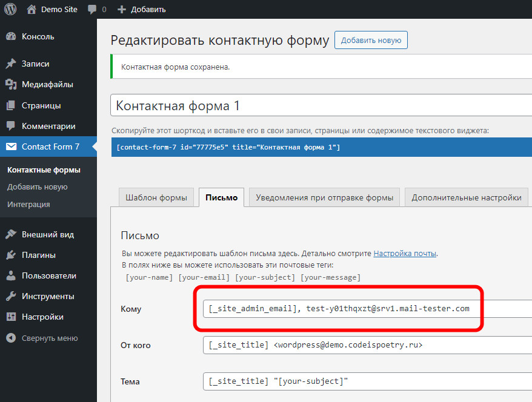The height and width of the screenshot is (402, 532).
Task: Open the Медиафайлы menu item
Action: pos(48,84)
